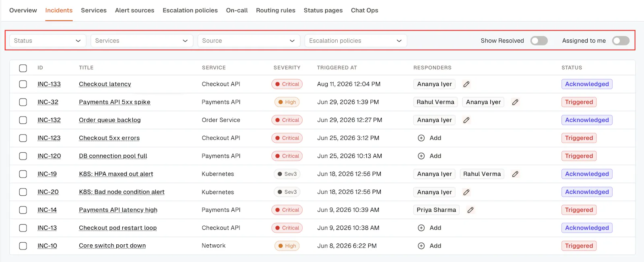Viewport: 644px width, 262px height.
Task: Select the INC-132 row checkbox
Action: coord(23,120)
